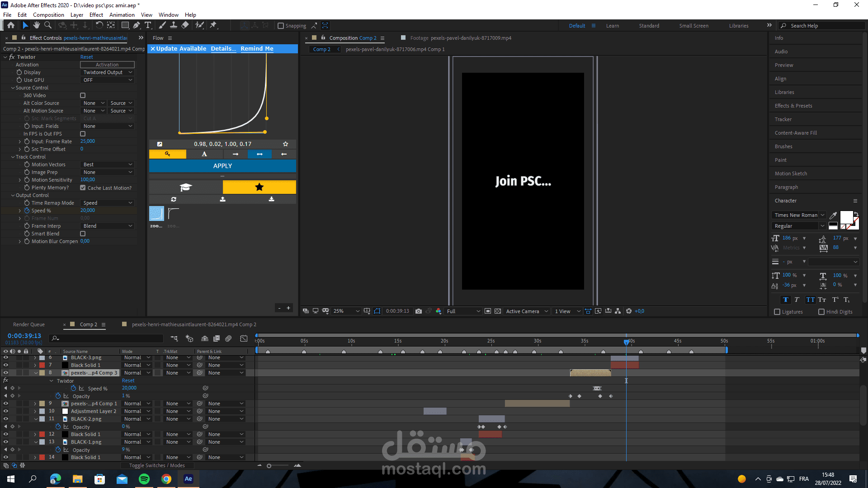Toggle the 360 Video checkbox

coord(83,95)
